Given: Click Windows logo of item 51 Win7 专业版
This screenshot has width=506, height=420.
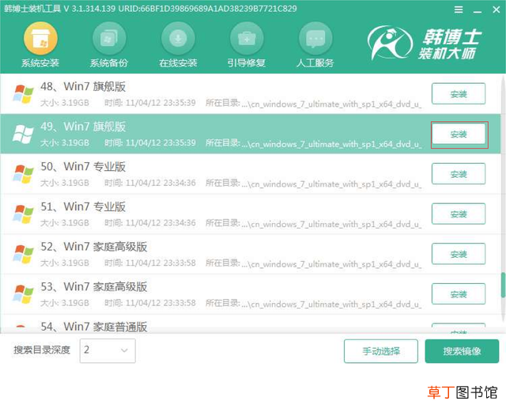Looking at the screenshot, I should pyautogui.click(x=23, y=214).
